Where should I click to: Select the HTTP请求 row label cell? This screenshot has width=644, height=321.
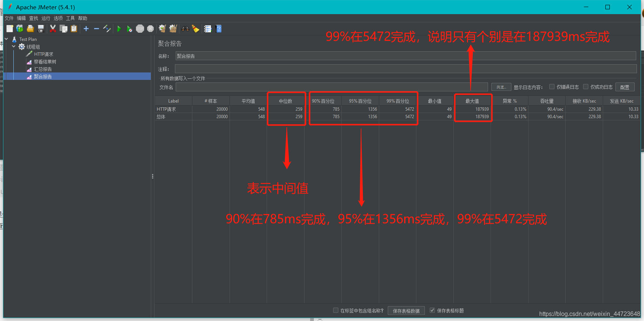coord(173,109)
